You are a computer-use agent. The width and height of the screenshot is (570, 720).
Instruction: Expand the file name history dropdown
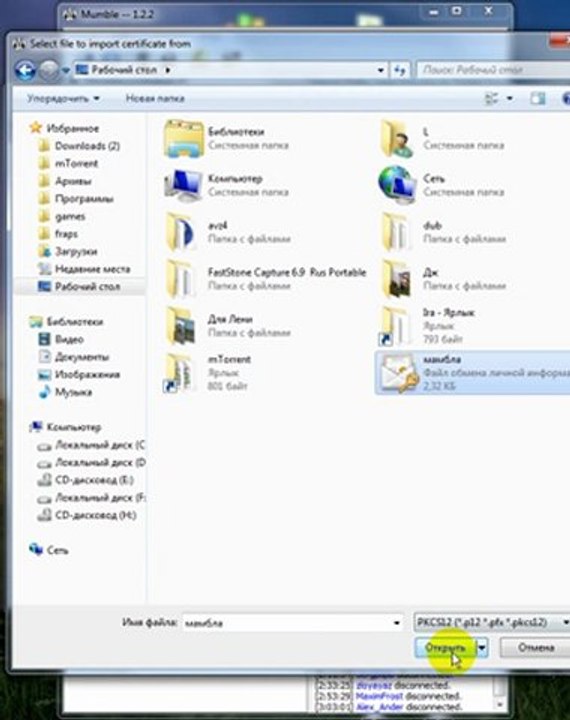click(x=396, y=623)
